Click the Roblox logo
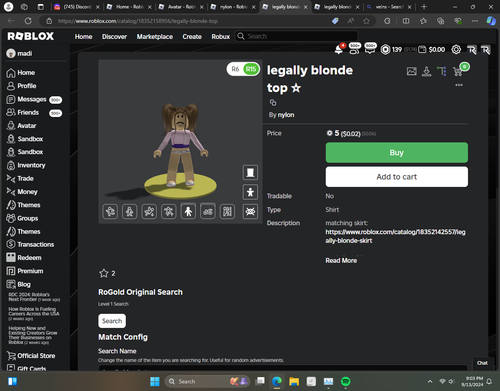The image size is (500, 391). tap(31, 36)
